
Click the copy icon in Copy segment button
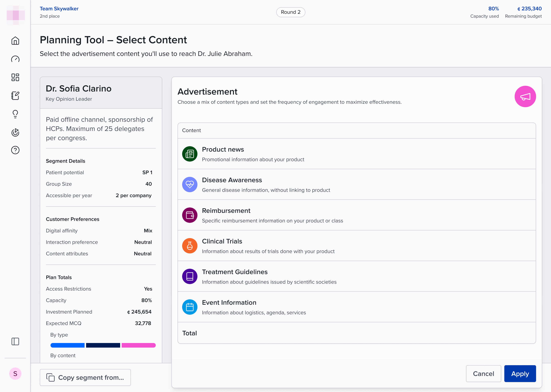(x=51, y=377)
